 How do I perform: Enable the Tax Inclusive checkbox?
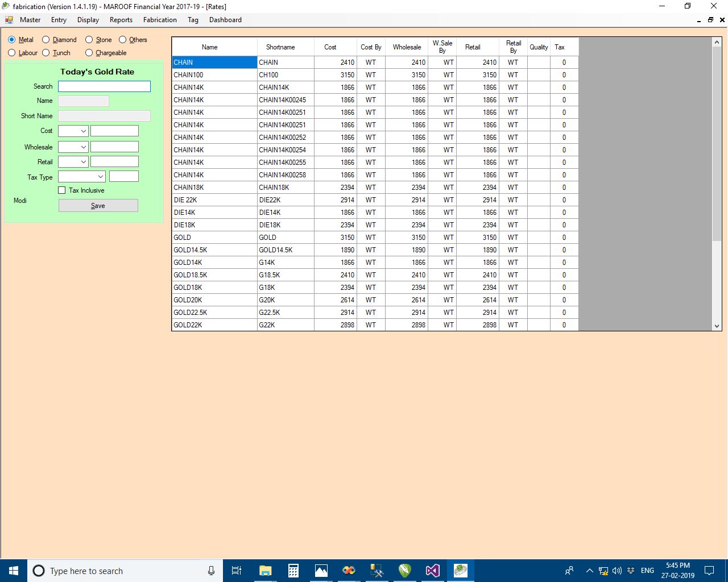62,190
